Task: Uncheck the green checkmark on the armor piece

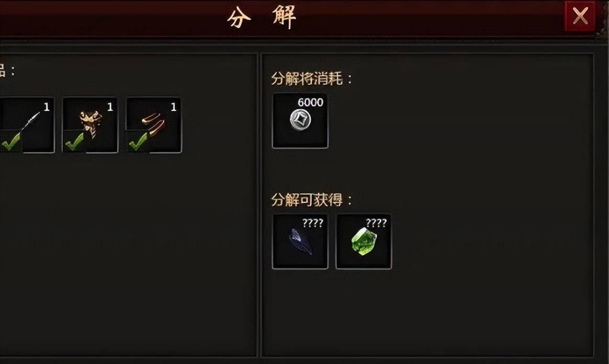Action: coord(74,141)
